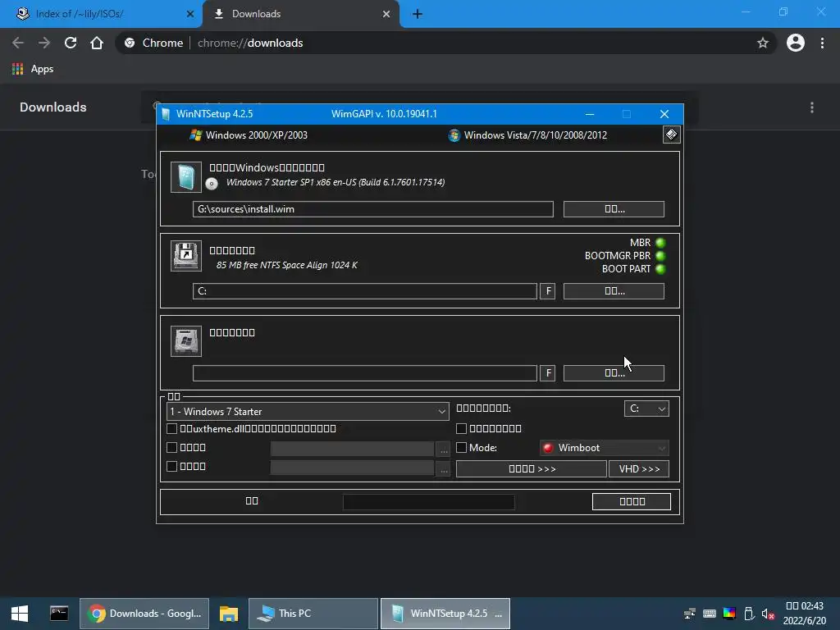
Task: Go to Chrome home page
Action: pyautogui.click(x=97, y=43)
